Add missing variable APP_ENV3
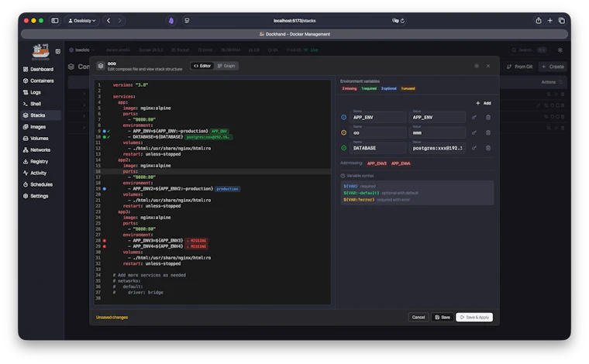This screenshot has width=589, height=364. [x=377, y=163]
